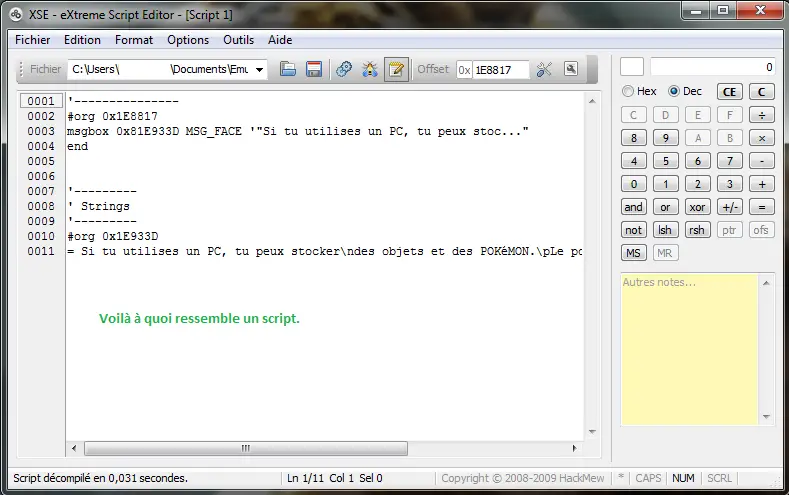
Task: Click the decompile tools icon next to offset
Action: point(544,69)
